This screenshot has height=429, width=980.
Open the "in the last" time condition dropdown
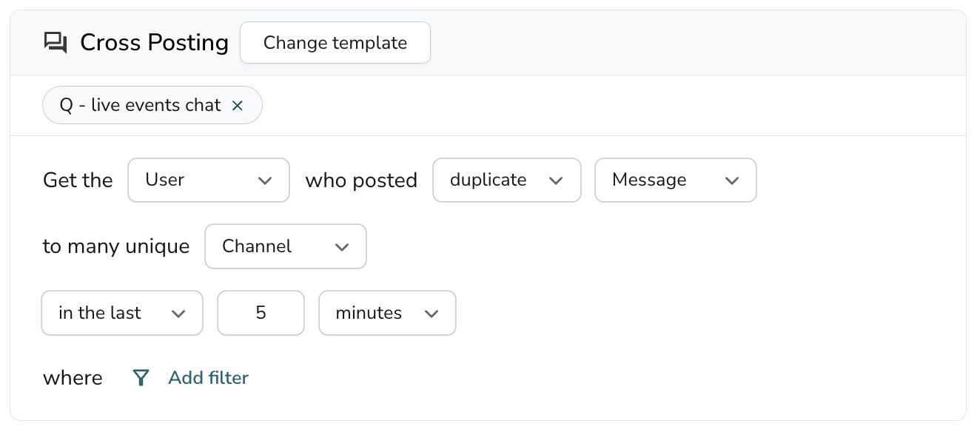pyautogui.click(x=121, y=313)
